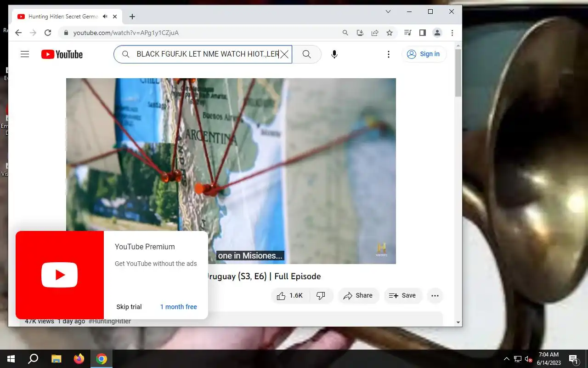Open the taskbar clock and date
The image size is (588, 368).
point(548,359)
